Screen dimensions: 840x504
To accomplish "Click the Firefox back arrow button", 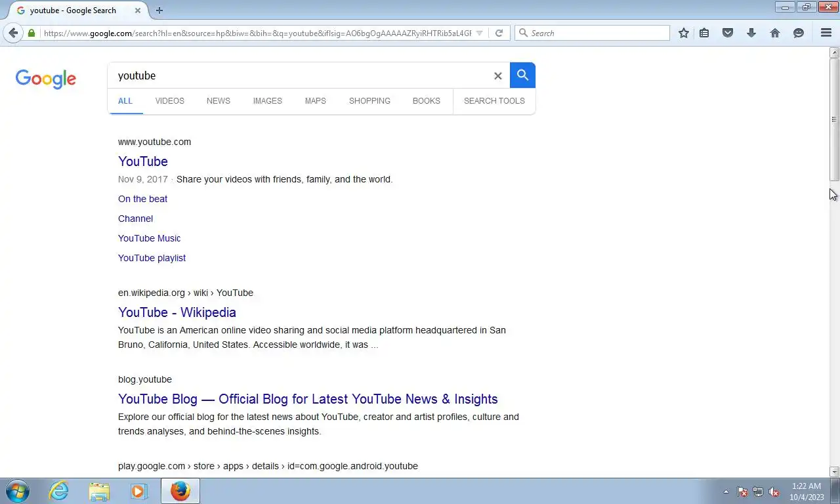I will tap(13, 33).
